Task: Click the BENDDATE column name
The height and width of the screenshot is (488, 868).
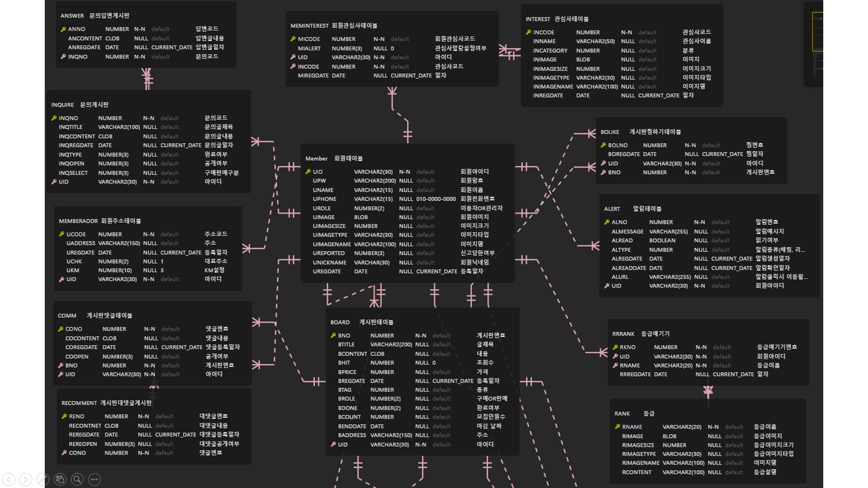Action: pyautogui.click(x=352, y=427)
